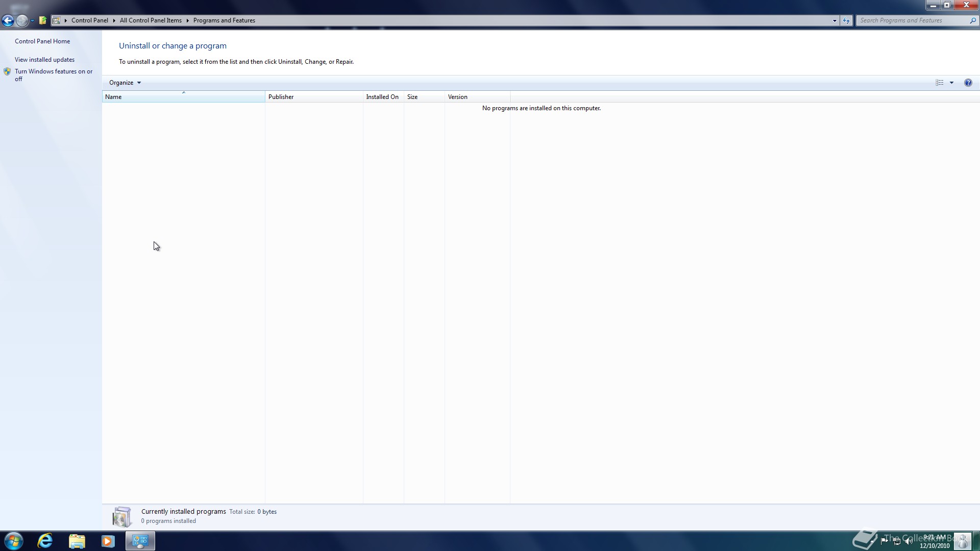Click the Control Panel breadcrumb
The width and height of the screenshot is (980, 551).
tap(89, 20)
